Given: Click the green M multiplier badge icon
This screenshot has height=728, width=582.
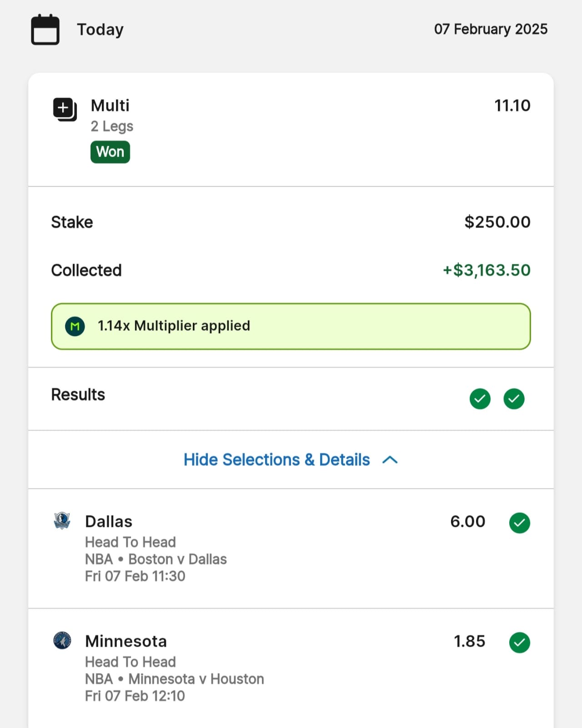Looking at the screenshot, I should click(x=75, y=326).
